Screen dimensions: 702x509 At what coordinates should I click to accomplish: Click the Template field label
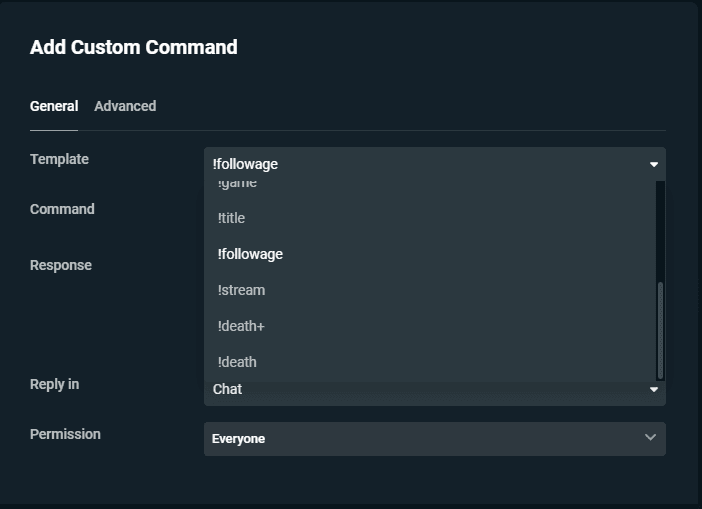click(59, 159)
